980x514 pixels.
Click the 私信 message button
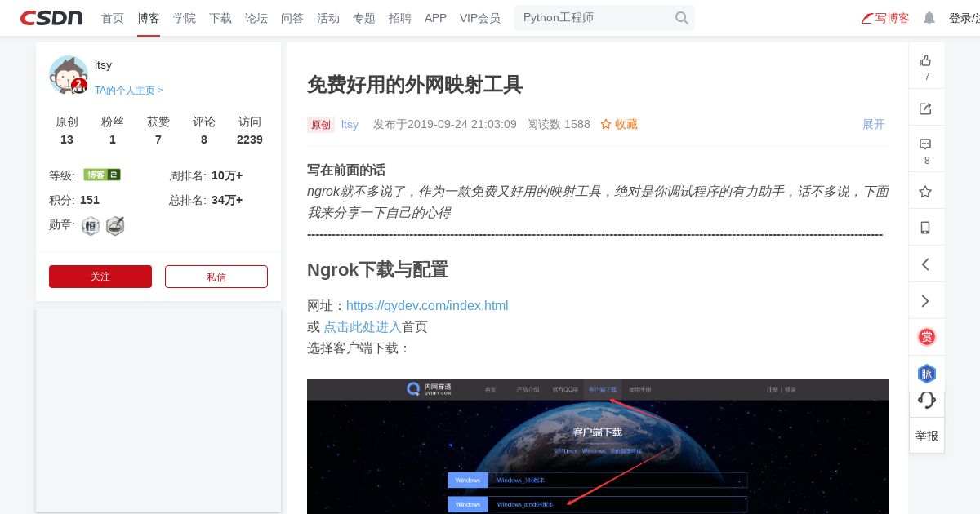coord(216,277)
